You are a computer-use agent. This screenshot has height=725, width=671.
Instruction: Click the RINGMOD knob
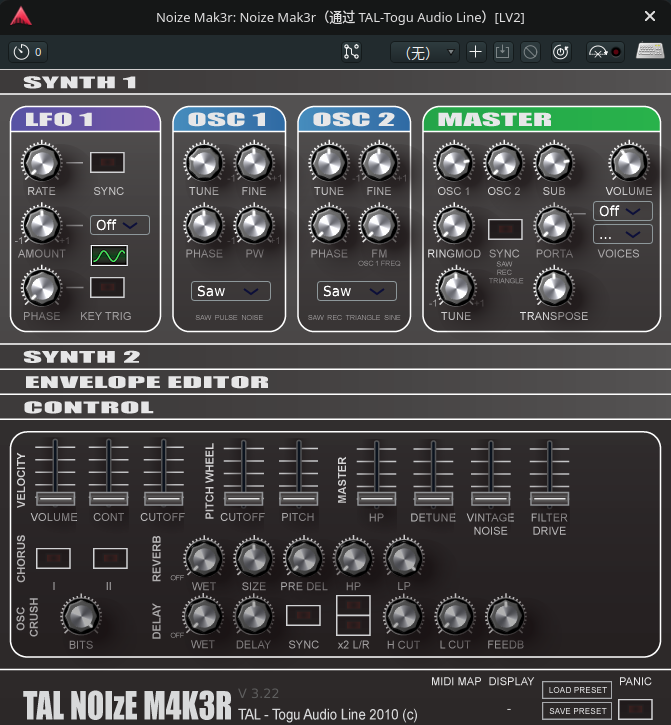pyautogui.click(x=454, y=225)
